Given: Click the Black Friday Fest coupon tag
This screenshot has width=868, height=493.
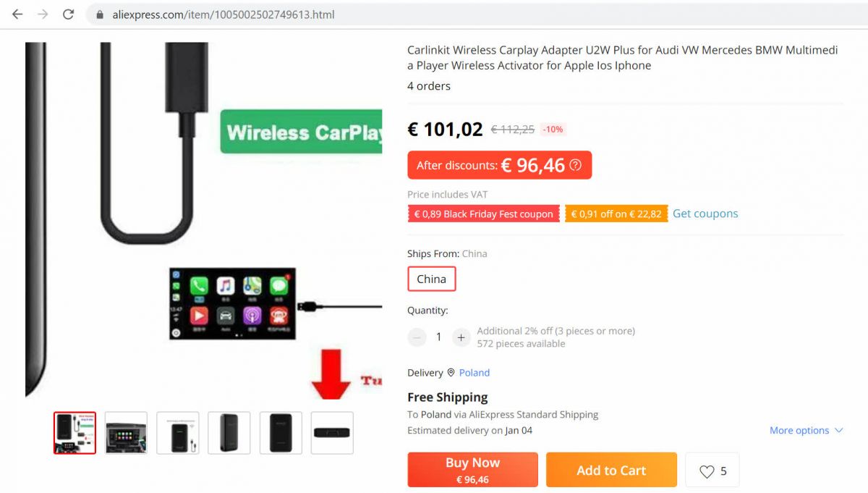Looking at the screenshot, I should (x=483, y=214).
